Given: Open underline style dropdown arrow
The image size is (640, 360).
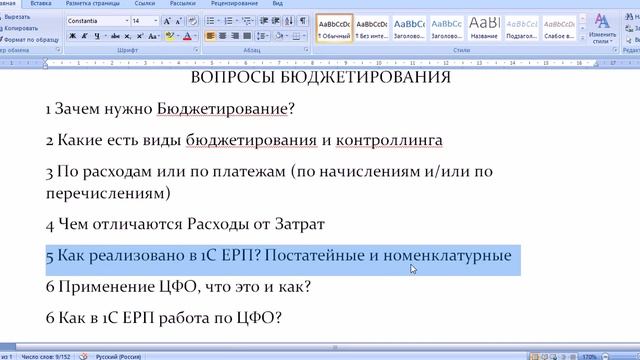Looking at the screenshot, I should 105,36.
